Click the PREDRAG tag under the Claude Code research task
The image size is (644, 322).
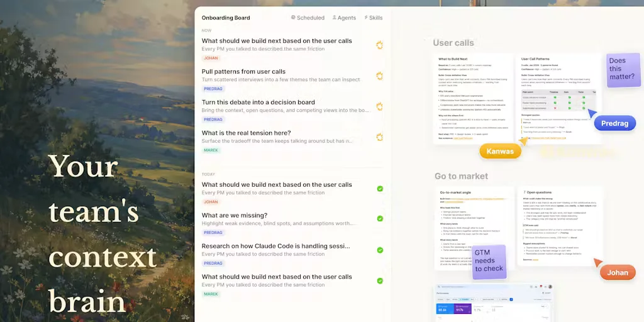point(213,264)
